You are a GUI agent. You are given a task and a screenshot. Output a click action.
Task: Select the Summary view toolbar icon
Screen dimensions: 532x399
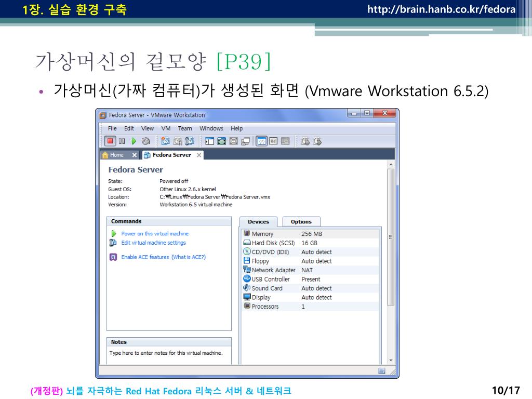(x=262, y=141)
